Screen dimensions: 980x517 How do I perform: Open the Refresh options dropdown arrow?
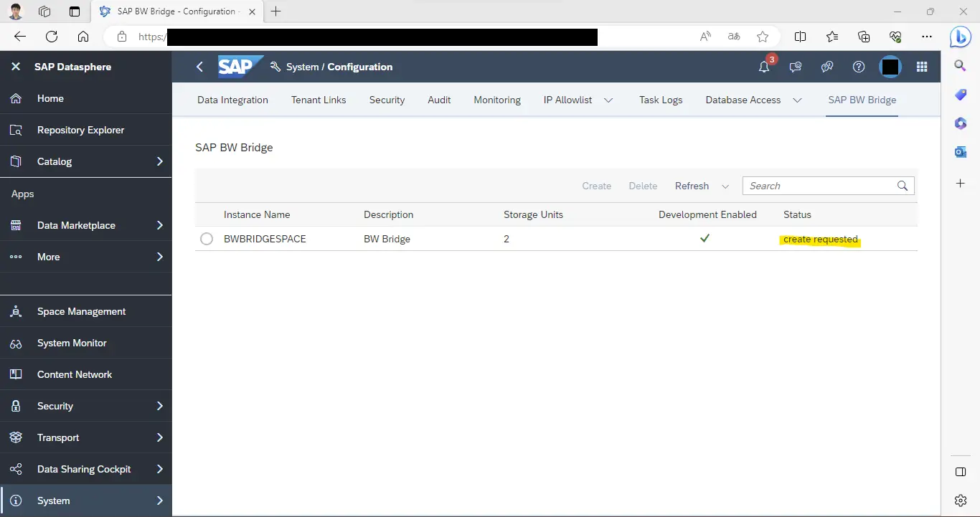click(x=725, y=186)
